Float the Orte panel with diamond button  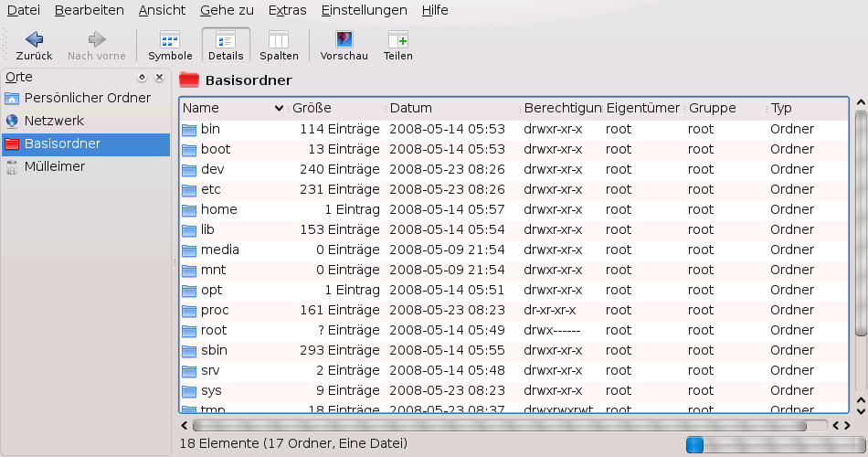pyautogui.click(x=142, y=78)
